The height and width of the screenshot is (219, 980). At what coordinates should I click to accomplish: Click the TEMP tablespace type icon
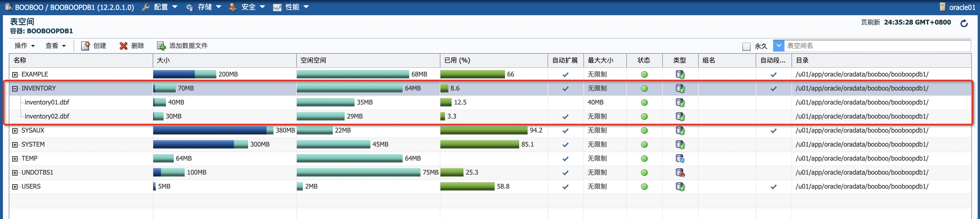click(x=680, y=159)
